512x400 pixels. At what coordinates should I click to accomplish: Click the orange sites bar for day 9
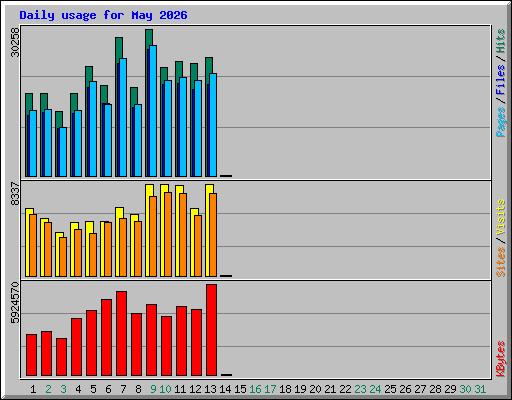153,237
